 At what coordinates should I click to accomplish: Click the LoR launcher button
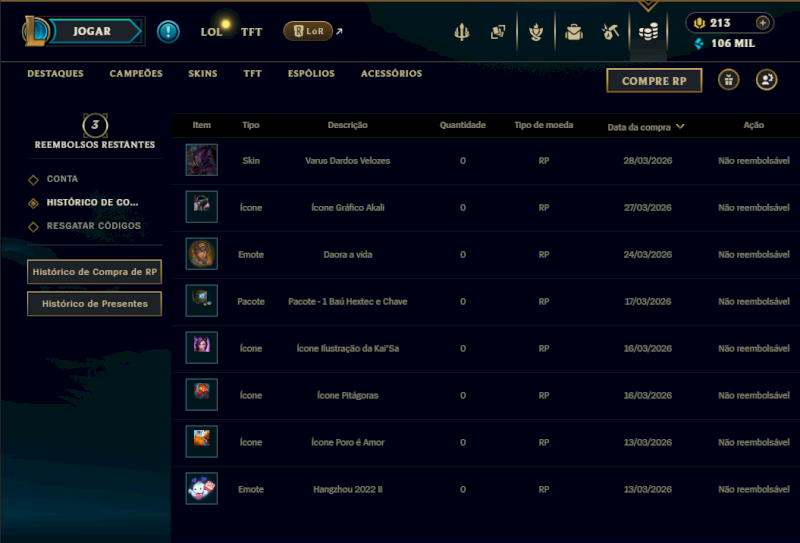click(308, 31)
